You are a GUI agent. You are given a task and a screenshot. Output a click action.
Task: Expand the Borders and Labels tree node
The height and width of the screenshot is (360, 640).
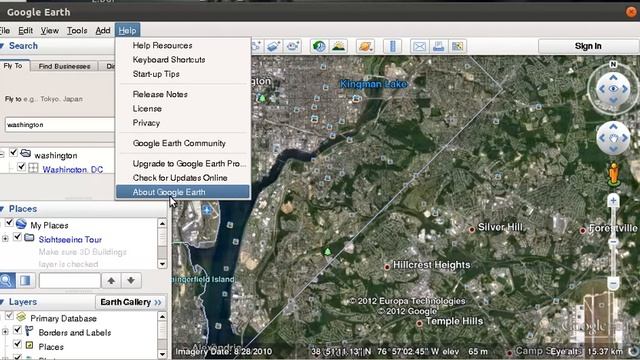click(x=5, y=332)
